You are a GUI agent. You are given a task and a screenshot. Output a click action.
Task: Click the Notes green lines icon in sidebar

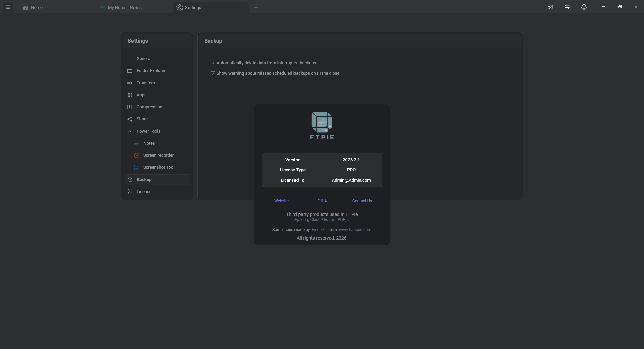(137, 143)
